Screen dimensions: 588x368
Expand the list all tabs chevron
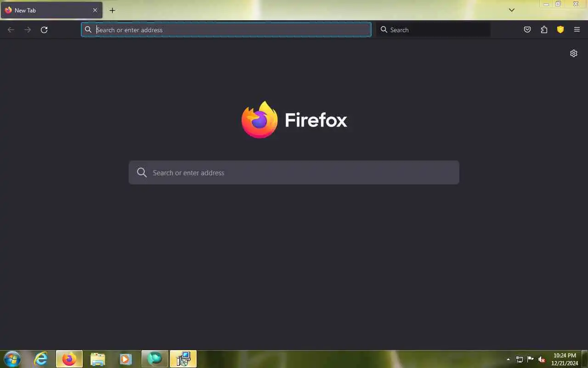click(x=512, y=10)
